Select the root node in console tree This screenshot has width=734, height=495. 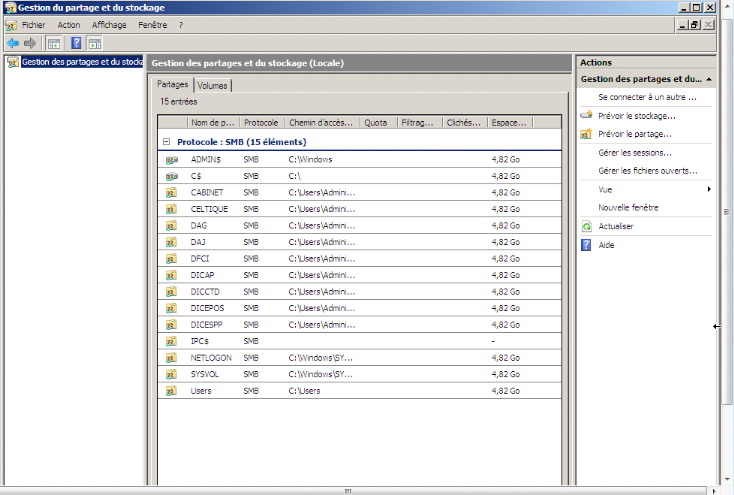click(x=80, y=62)
